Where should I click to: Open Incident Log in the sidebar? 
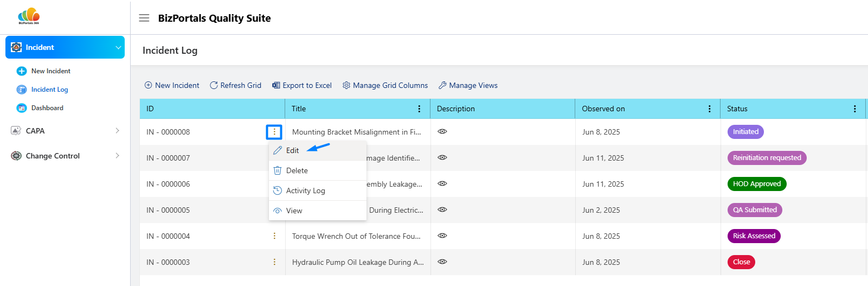coord(50,90)
